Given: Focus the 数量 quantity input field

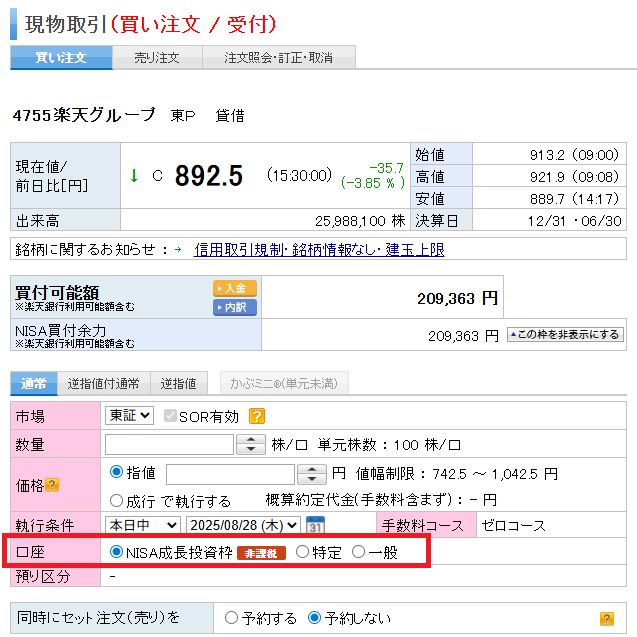Looking at the screenshot, I should coord(169,444).
